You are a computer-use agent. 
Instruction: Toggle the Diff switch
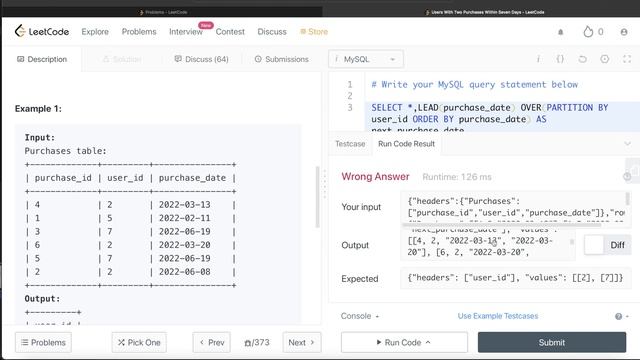[607, 245]
